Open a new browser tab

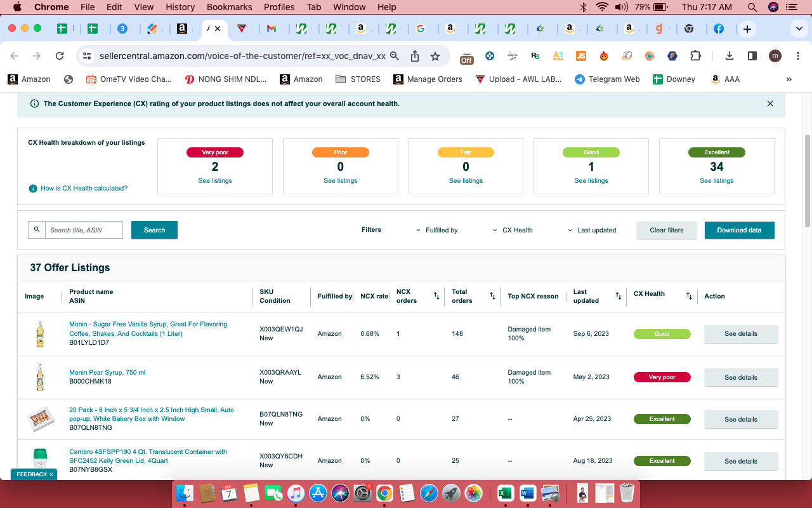(x=747, y=29)
